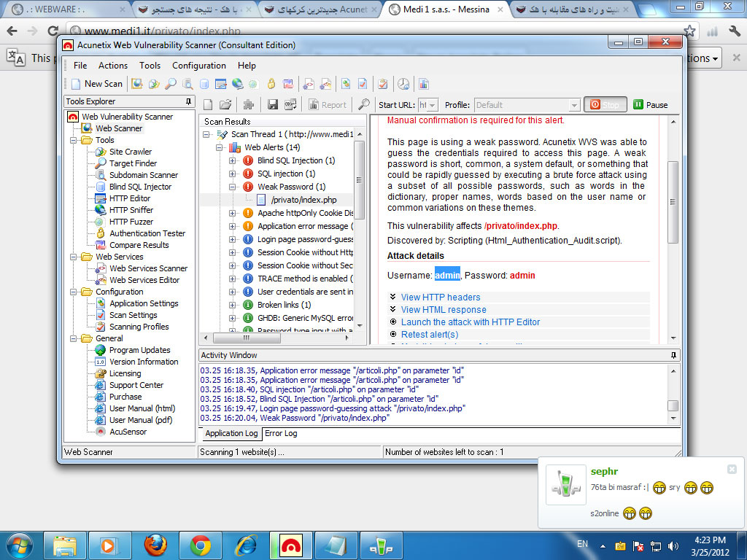Image resolution: width=747 pixels, height=560 pixels.
Task: Click the puzzle-piece icon in scan toolbar
Action: pyautogui.click(x=248, y=105)
